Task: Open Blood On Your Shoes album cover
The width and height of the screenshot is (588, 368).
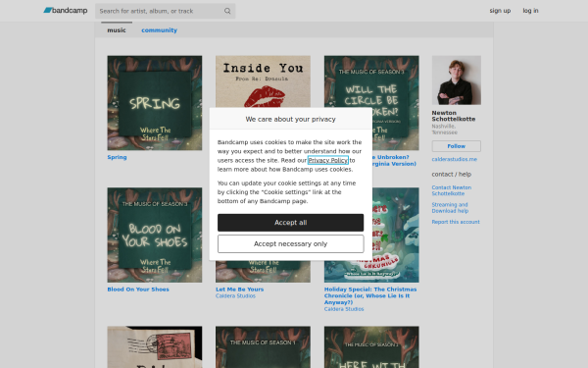Action: (155, 236)
